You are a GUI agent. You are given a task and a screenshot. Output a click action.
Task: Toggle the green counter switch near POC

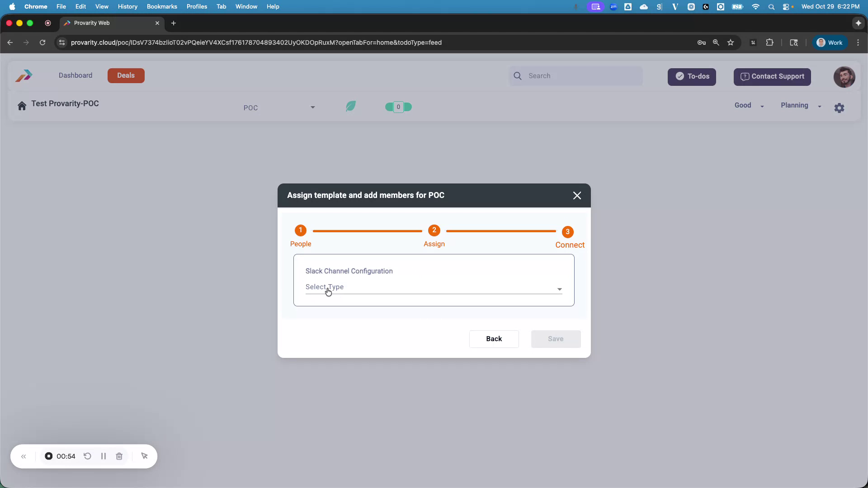(x=398, y=107)
